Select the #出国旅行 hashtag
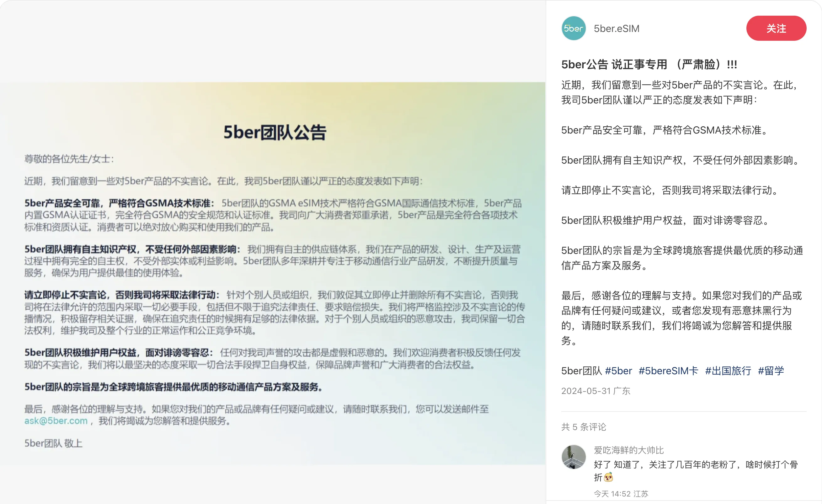This screenshot has width=822, height=504. 728,371
